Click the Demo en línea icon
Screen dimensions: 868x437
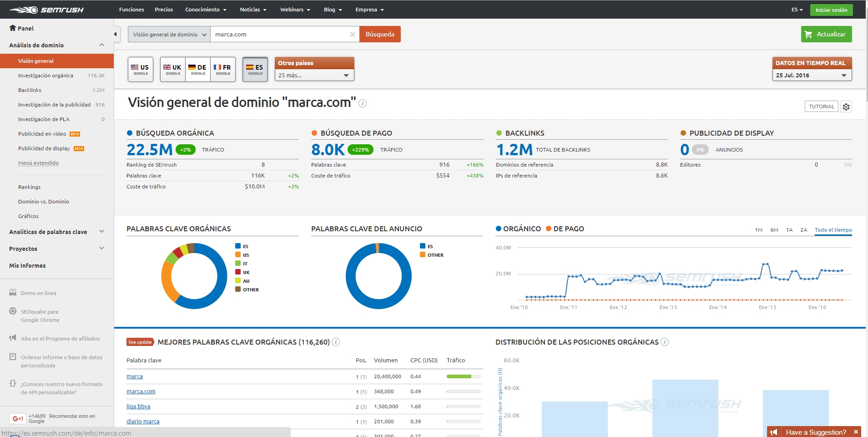click(13, 292)
